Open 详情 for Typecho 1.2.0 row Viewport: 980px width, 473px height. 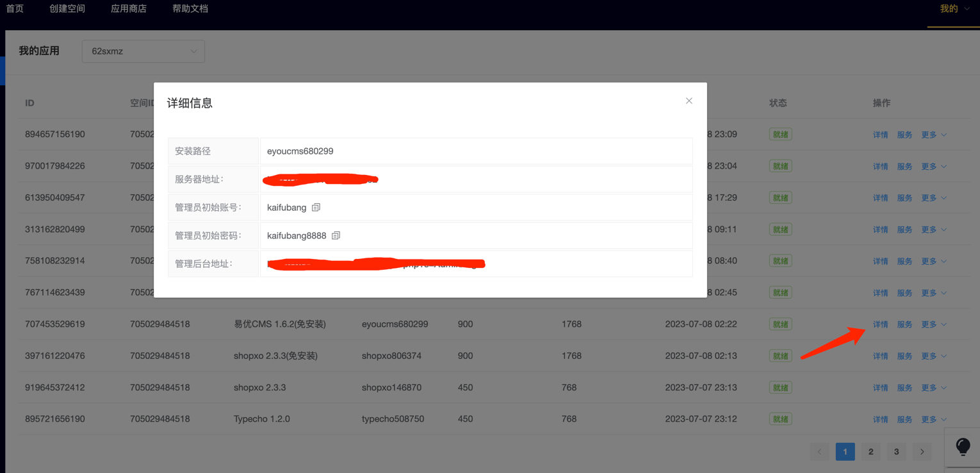(x=881, y=419)
